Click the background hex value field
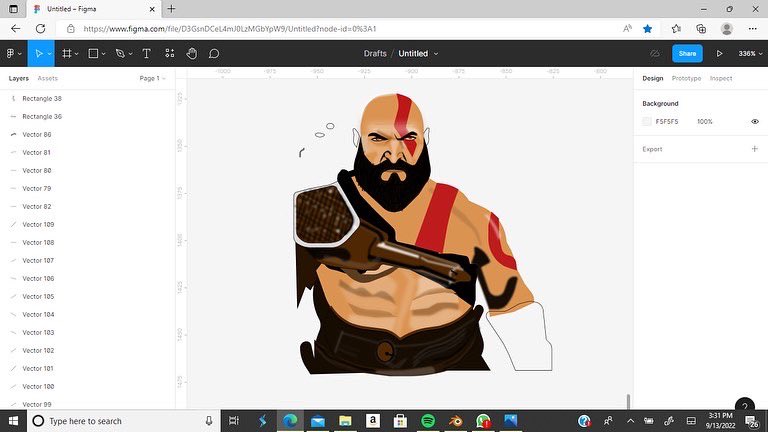This screenshot has height=432, width=768. (667, 121)
